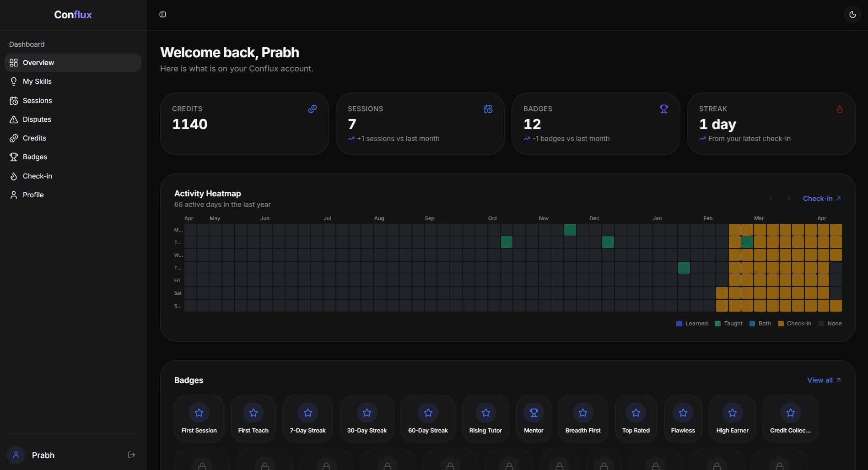Open Check-in in the sidebar
Viewport: 868px width, 470px height.
tap(73, 176)
